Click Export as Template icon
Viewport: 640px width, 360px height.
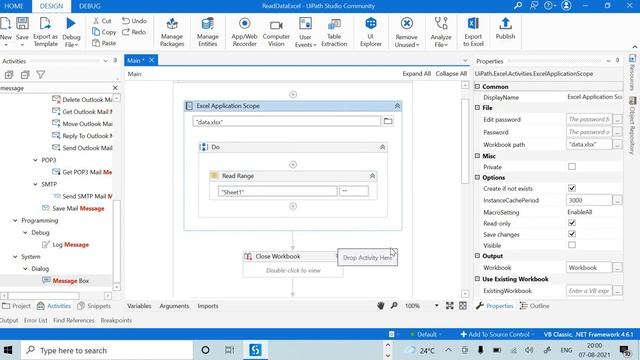[x=45, y=24]
